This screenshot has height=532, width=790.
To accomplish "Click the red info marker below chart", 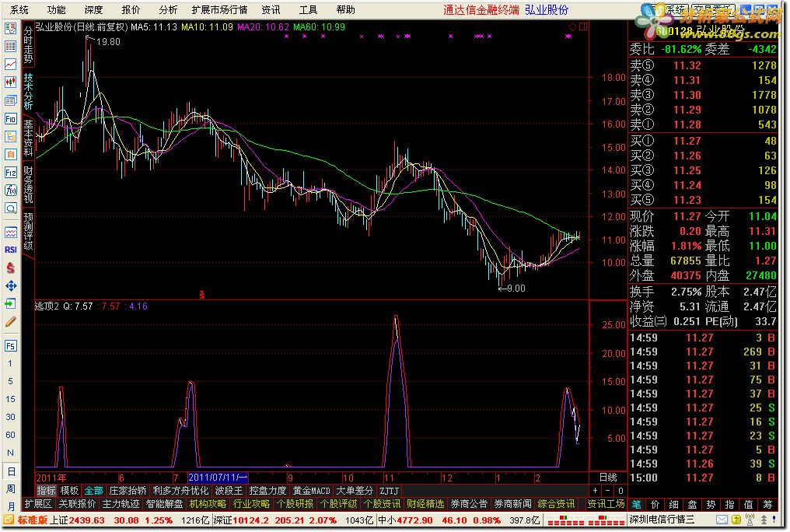I will (x=201, y=294).
